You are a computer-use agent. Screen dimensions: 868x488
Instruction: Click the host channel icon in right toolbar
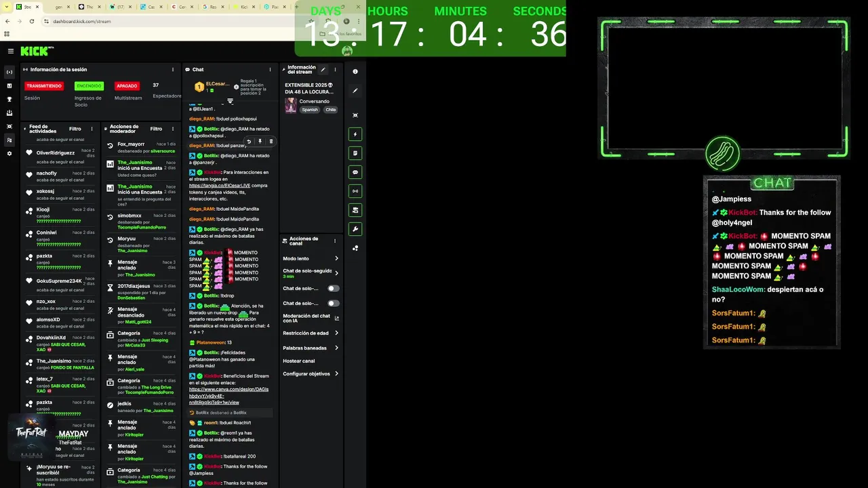(x=355, y=210)
